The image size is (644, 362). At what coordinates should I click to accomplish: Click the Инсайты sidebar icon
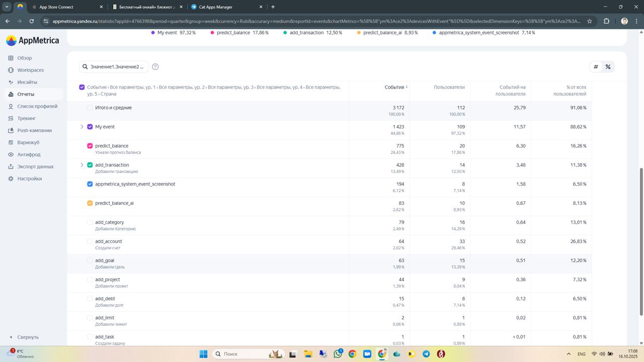point(11,82)
